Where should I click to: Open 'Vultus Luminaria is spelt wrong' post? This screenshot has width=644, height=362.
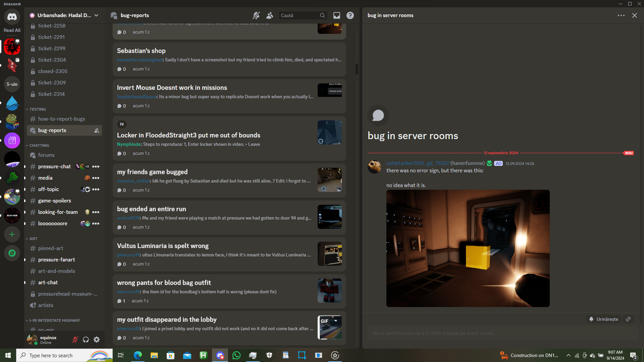(163, 246)
